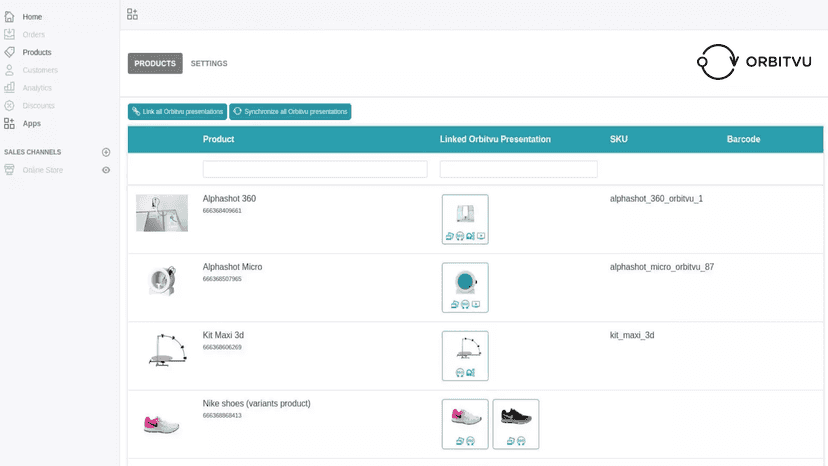Click 360 icon in black Nike presentation
This screenshot has height=466, width=828.
coord(521,441)
